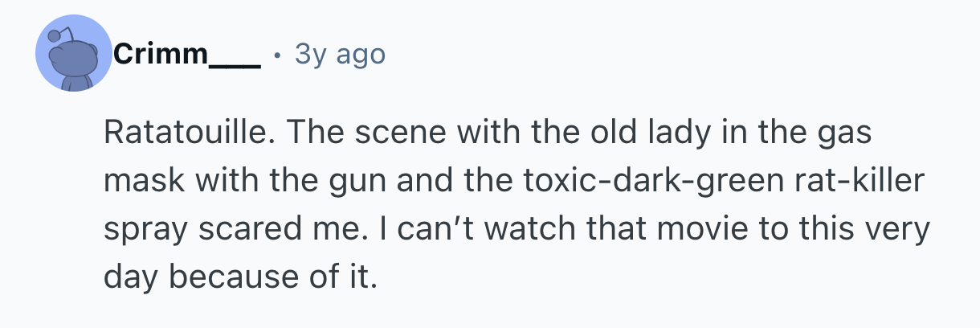Click the word "mask" in the comment
The width and height of the screenshot is (980, 328).
(142, 182)
